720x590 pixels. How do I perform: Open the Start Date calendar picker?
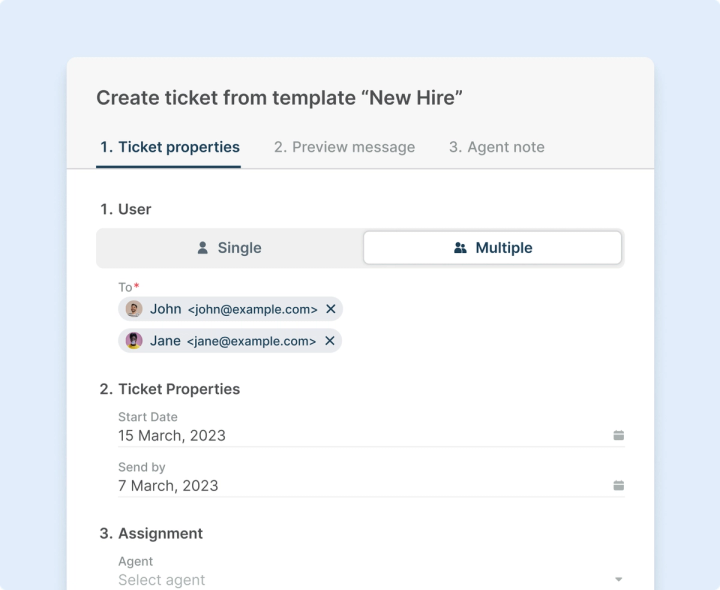pos(618,435)
